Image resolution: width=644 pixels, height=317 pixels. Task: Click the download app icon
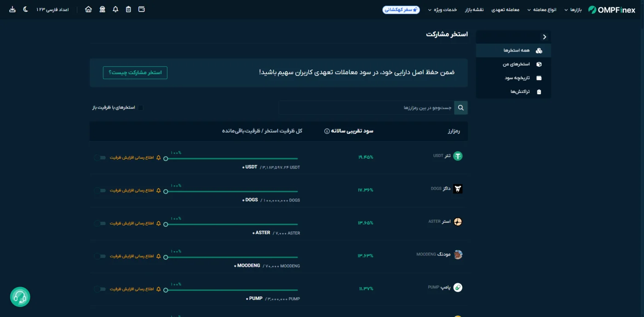click(x=12, y=9)
